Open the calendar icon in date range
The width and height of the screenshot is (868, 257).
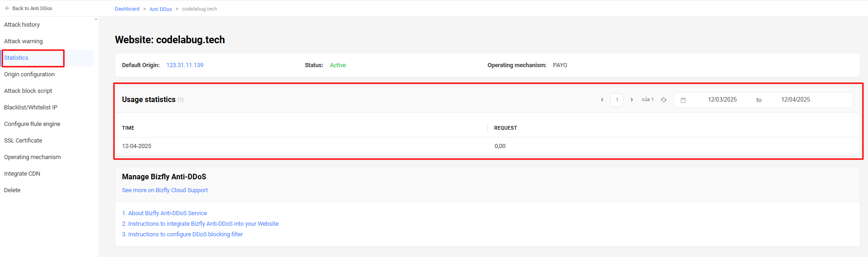click(x=683, y=100)
